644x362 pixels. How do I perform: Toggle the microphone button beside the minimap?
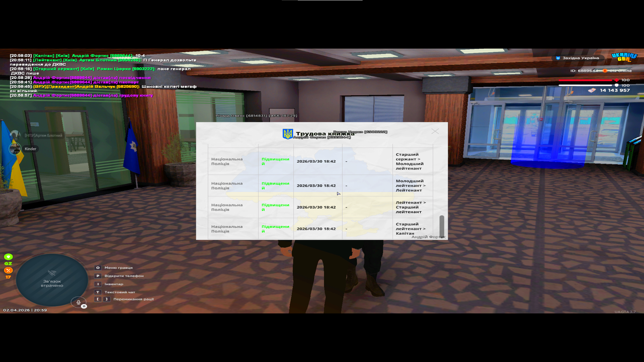pyautogui.click(x=77, y=302)
